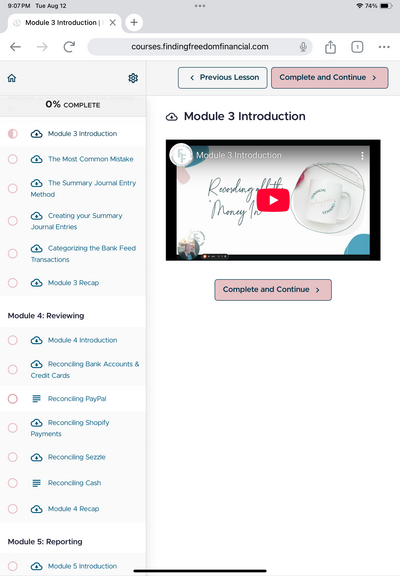Tap the microphone in address bar

303,47
